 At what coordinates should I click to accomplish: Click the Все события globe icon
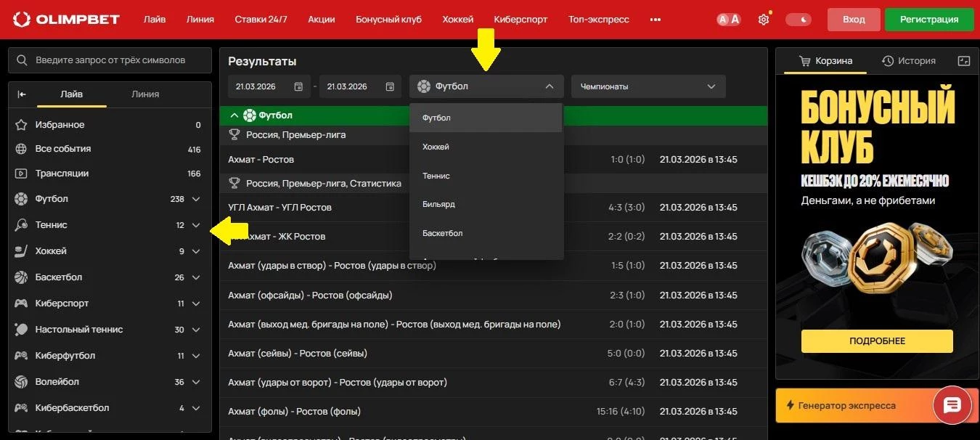(x=22, y=149)
